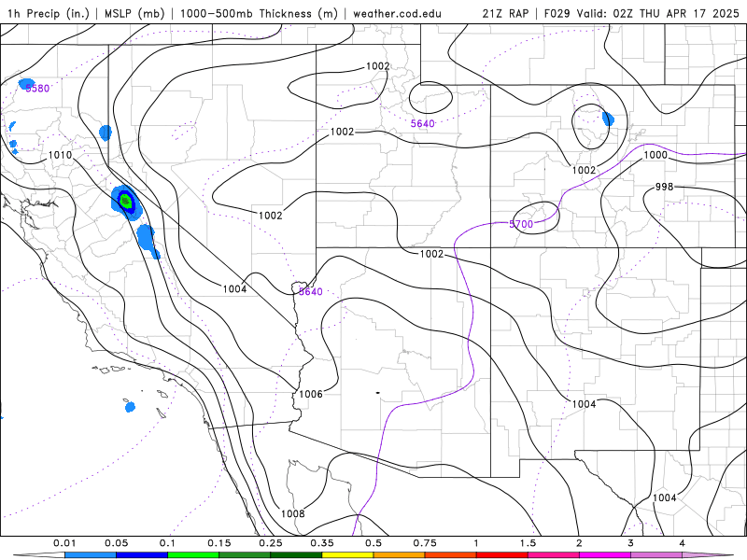Select the red legend swatch at 1

(502, 555)
